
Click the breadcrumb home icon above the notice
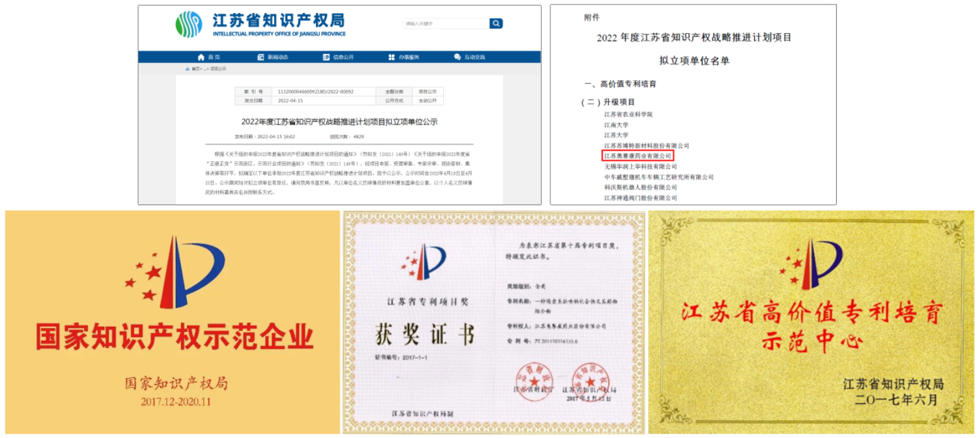(x=187, y=68)
